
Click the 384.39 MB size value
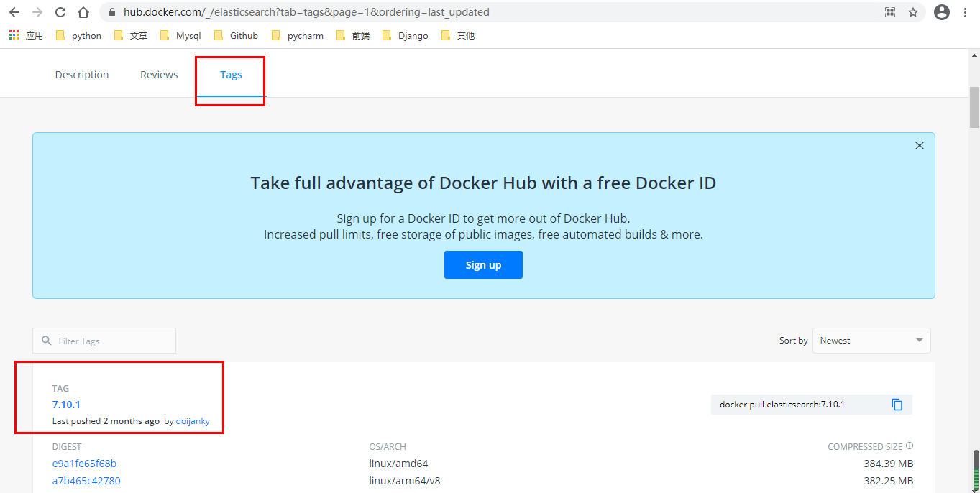pyautogui.click(x=889, y=464)
